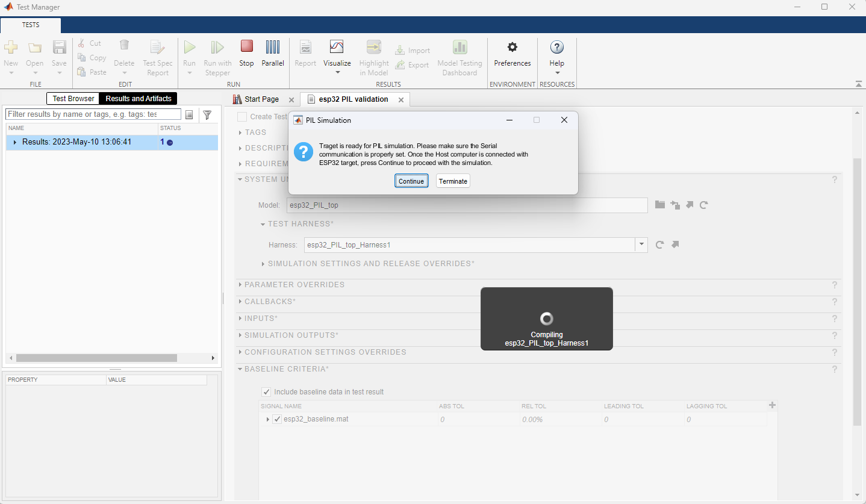The width and height of the screenshot is (866, 504).
Task: Expand the CALLBACKS section
Action: pyautogui.click(x=240, y=302)
